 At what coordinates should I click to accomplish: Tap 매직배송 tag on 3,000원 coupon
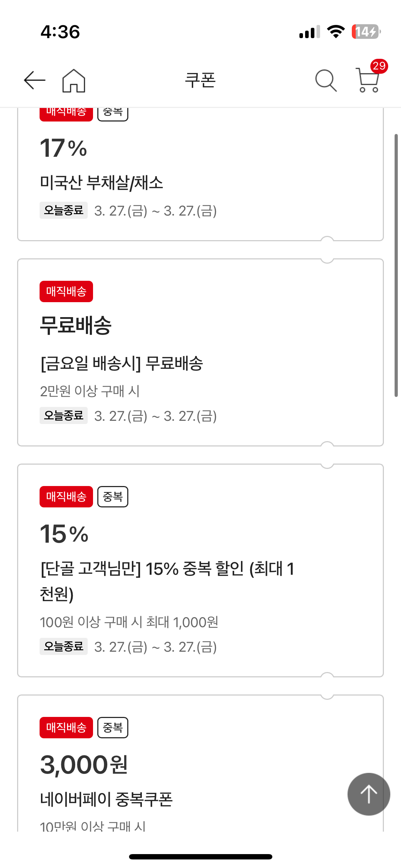pos(66,728)
